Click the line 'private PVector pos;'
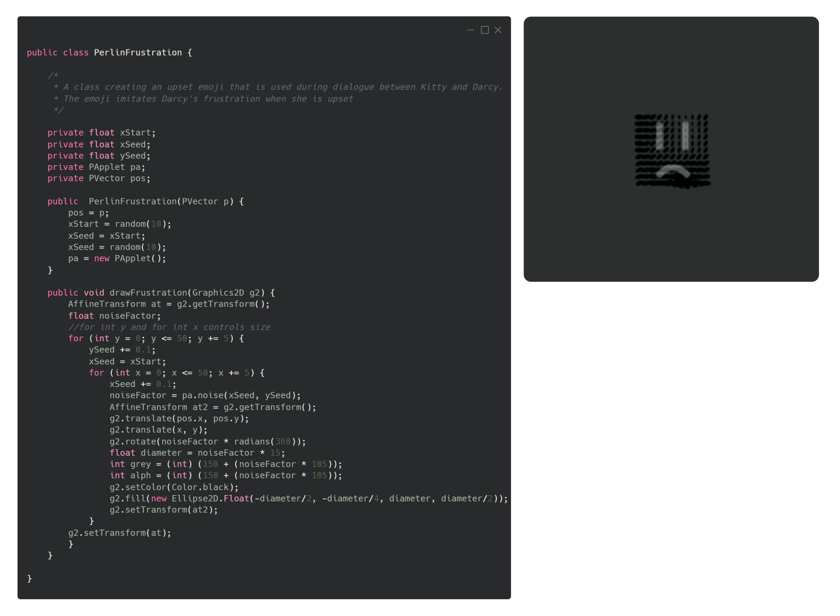The image size is (840, 616). coord(99,178)
